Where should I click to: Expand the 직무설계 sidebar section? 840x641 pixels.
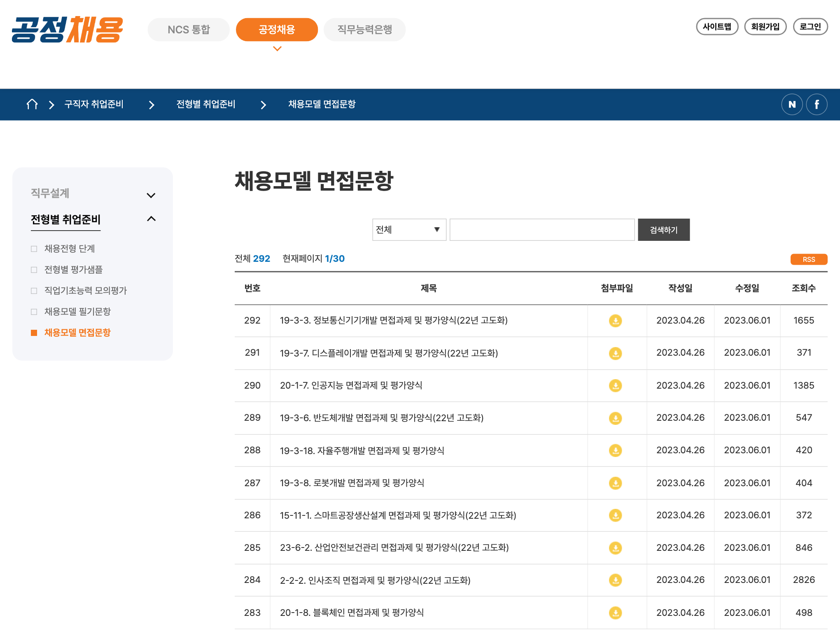click(151, 195)
